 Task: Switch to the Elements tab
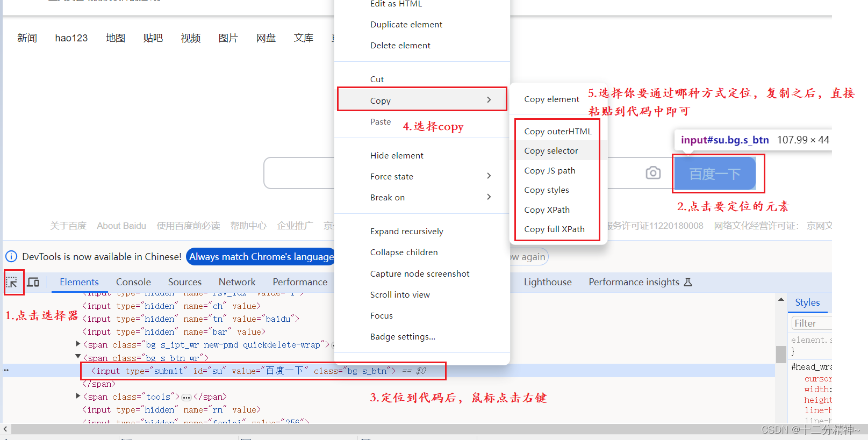tap(79, 282)
